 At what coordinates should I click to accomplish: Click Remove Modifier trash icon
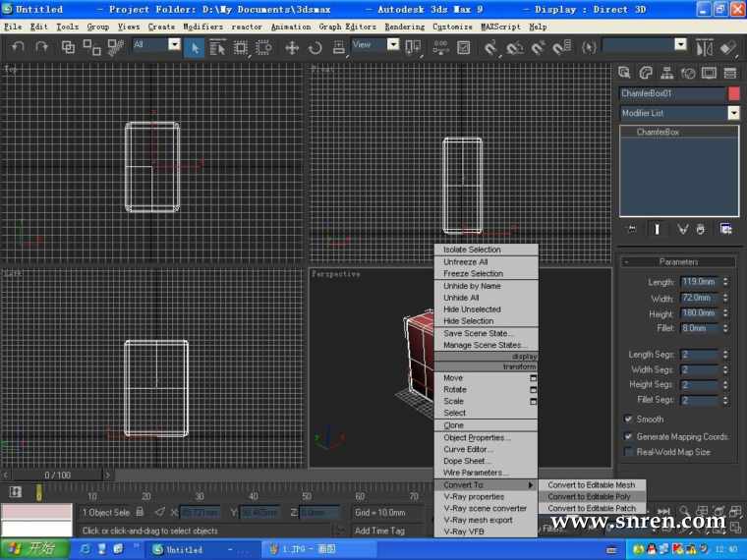click(x=700, y=230)
